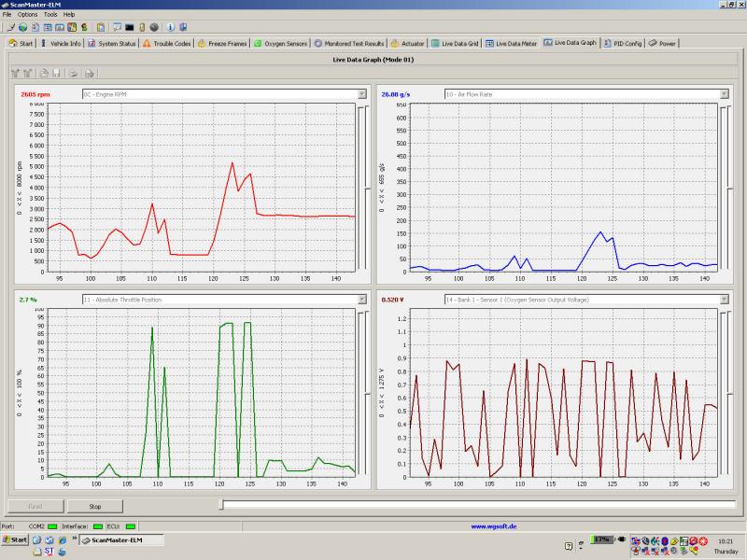
Task: Open the Engine RPM PID dropdown
Action: pyautogui.click(x=361, y=94)
